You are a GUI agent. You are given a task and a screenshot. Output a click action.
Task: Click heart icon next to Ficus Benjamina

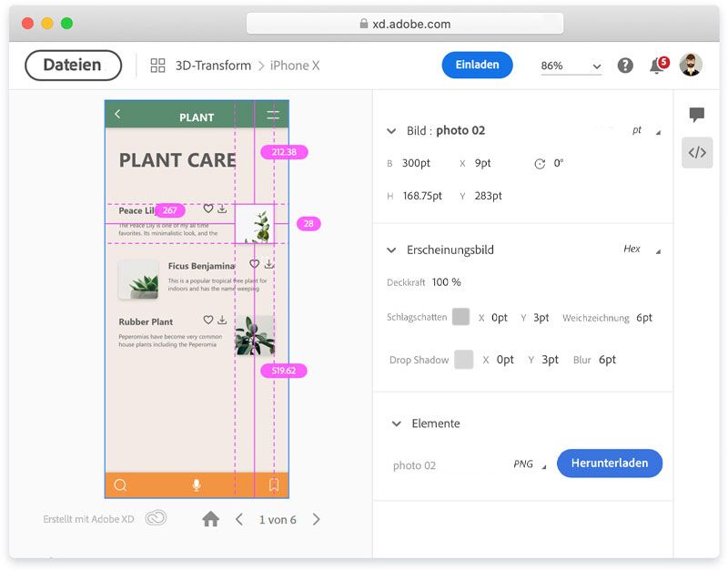[x=255, y=264]
